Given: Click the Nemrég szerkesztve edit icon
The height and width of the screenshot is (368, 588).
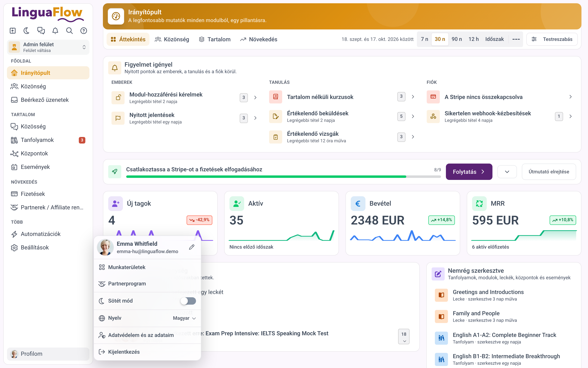Looking at the screenshot, I should (438, 274).
